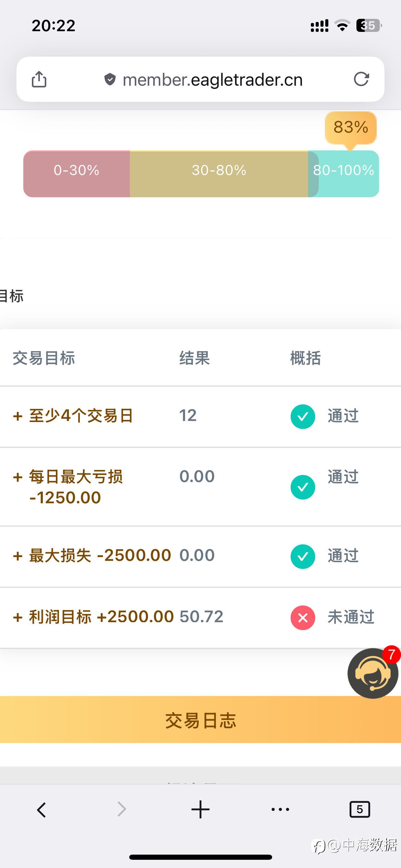Image resolution: width=401 pixels, height=868 pixels.
Task: Click green check for minimum trading days
Action: click(303, 417)
